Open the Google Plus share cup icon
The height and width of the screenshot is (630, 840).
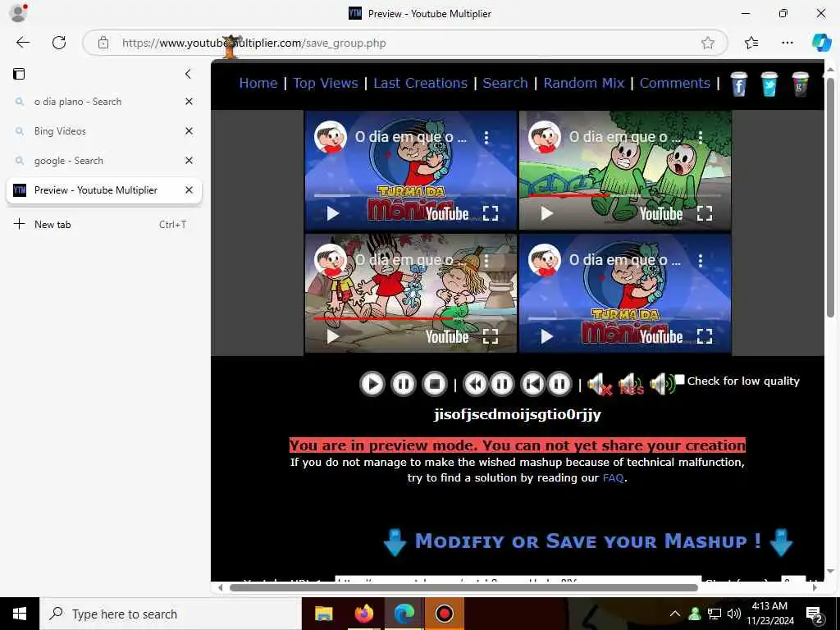(801, 84)
